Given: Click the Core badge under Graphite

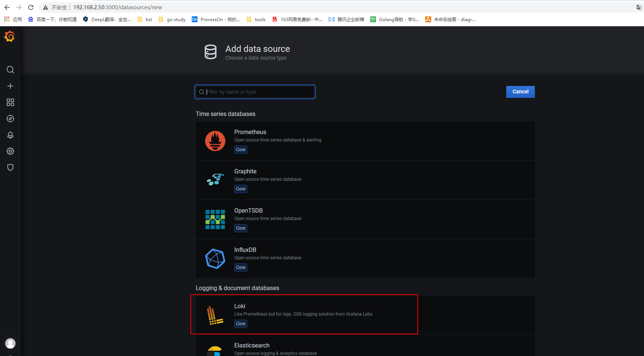Looking at the screenshot, I should (241, 189).
